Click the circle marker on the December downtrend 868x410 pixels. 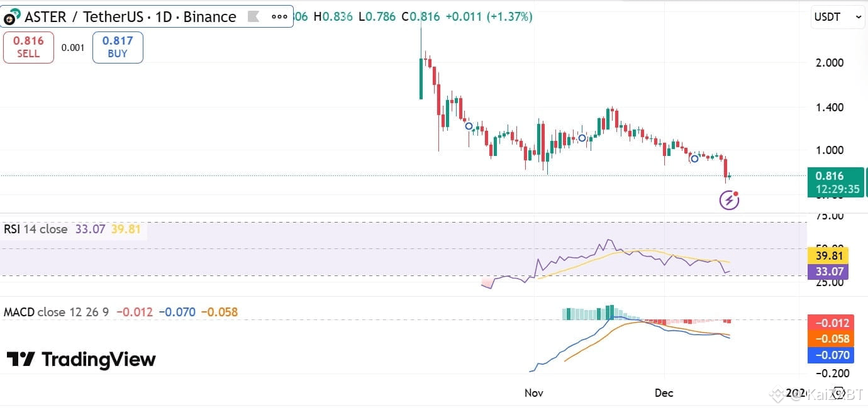click(x=694, y=158)
